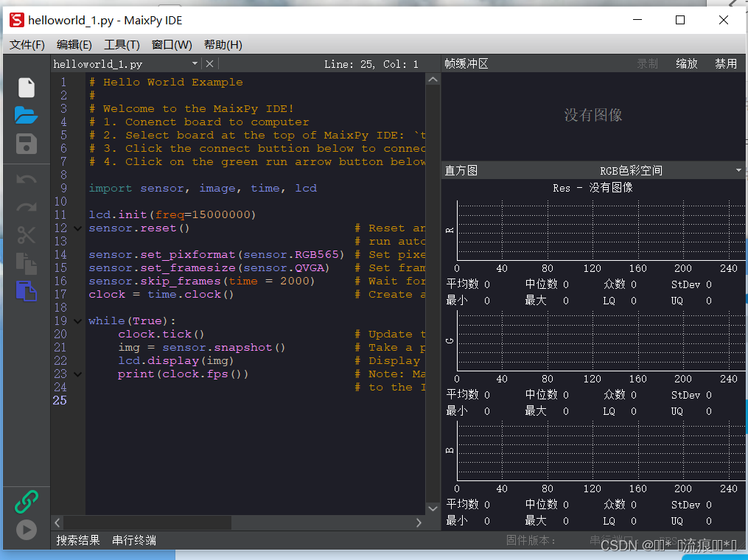
Task: Click the print(clock.fps()) code line
Action: 183,374
